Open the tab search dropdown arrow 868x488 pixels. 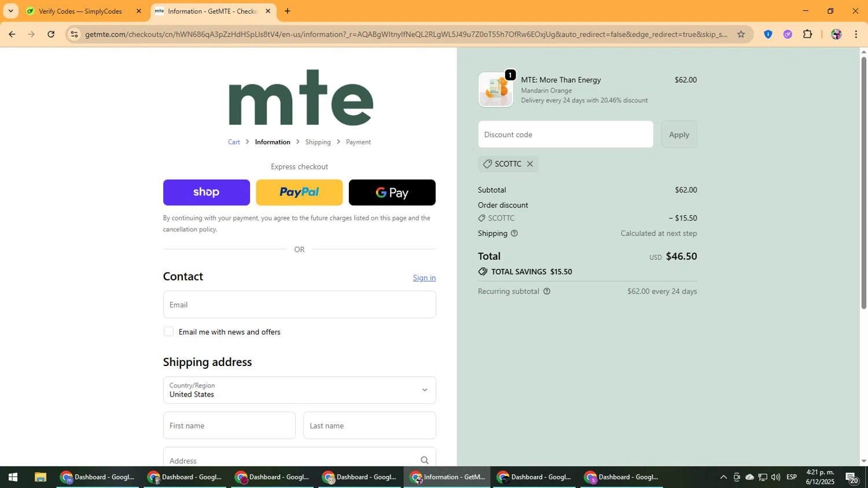click(x=10, y=11)
